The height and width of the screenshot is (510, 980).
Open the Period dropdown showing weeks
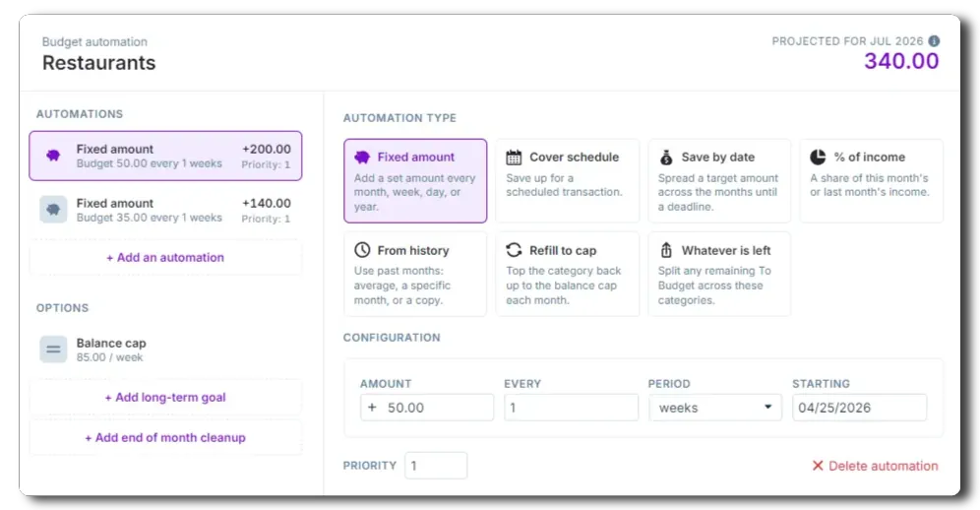coord(715,408)
